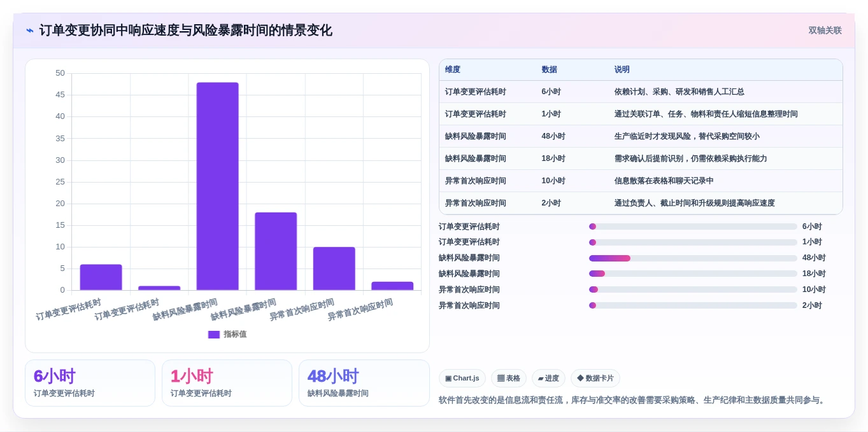Open the 48小时 缺料风险暴露时间 data card
The image size is (868, 432).
[x=364, y=383]
